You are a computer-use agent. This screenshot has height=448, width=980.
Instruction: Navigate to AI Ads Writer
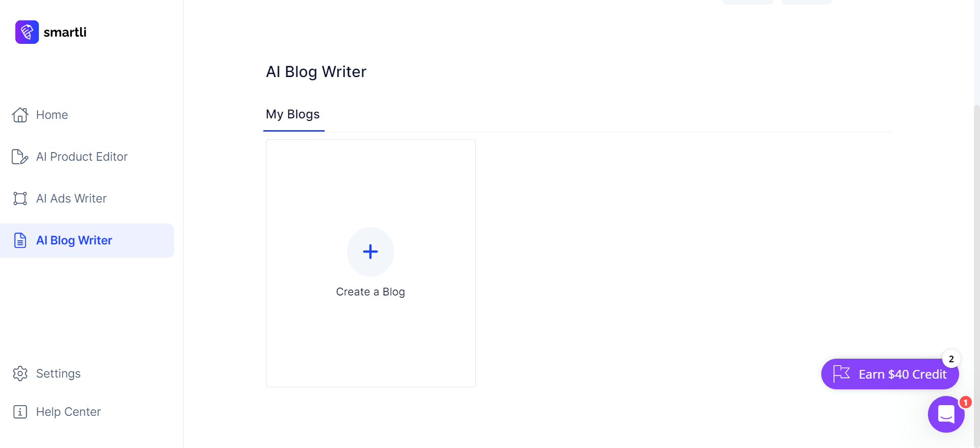point(71,198)
